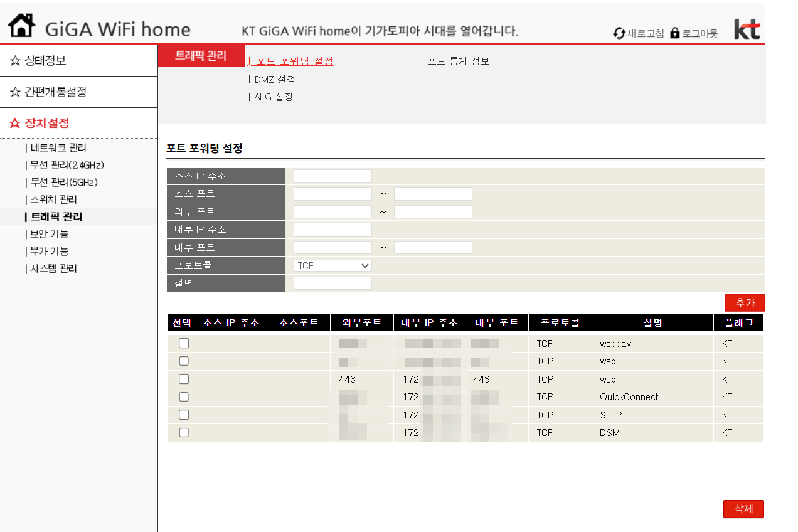Select checkbox for DSM row
The width and height of the screenshot is (798, 532).
[184, 432]
